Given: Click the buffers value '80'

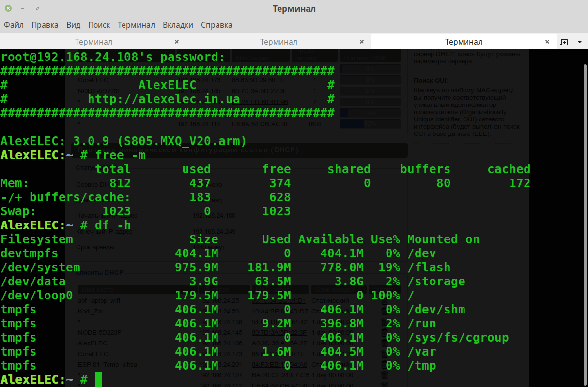Looking at the screenshot, I should pos(444,183).
